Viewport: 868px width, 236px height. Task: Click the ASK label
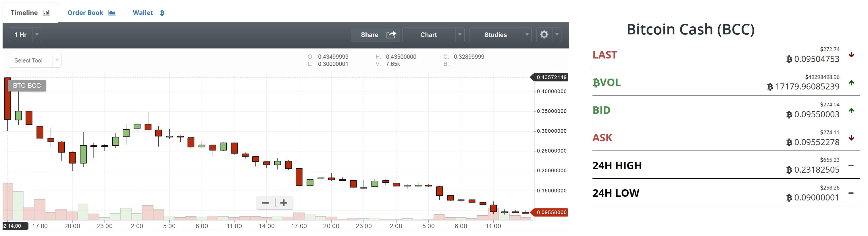pos(603,138)
